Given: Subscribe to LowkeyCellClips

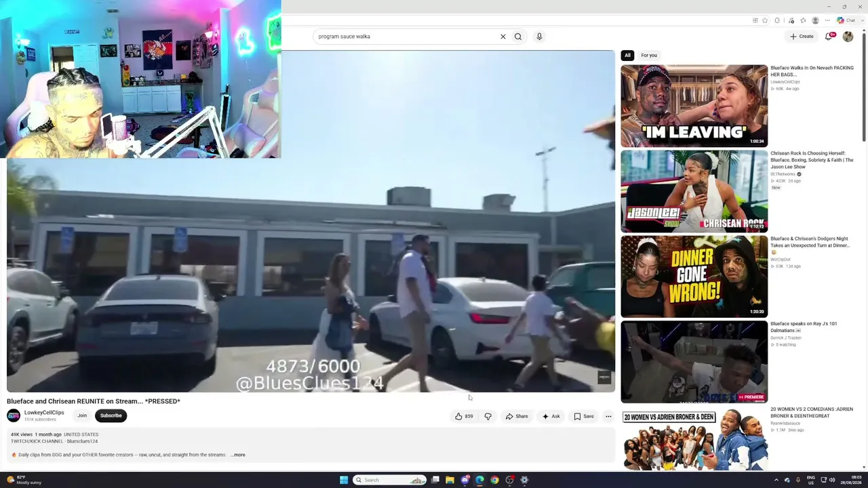Looking at the screenshot, I should 111,415.
